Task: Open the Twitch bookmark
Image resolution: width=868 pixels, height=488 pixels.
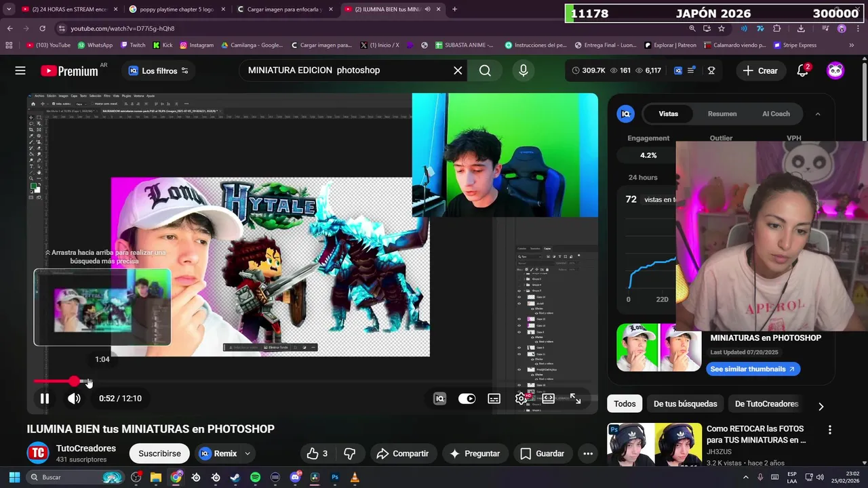Action: tap(133, 45)
